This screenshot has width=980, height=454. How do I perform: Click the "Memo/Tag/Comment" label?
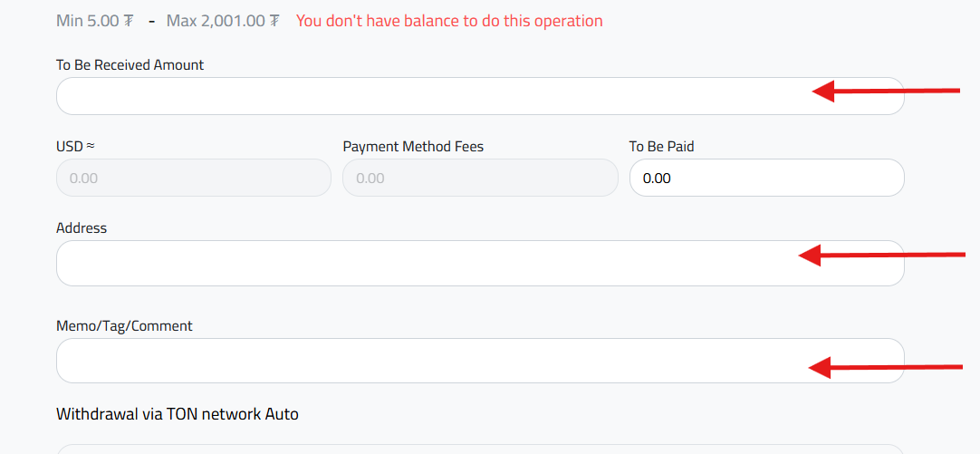tap(124, 326)
